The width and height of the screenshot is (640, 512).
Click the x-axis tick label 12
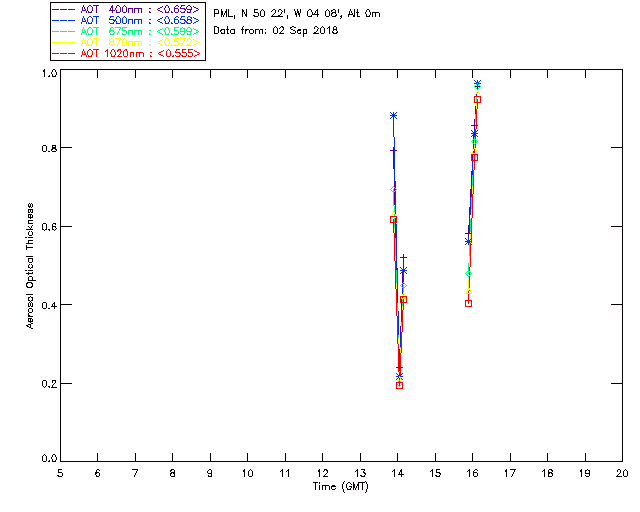coord(322,473)
